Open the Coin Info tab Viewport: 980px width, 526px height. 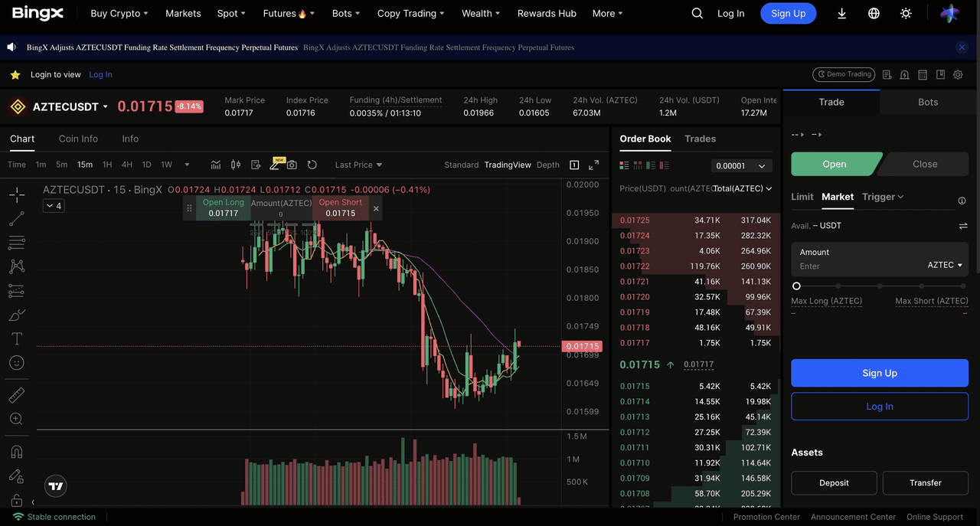78,139
